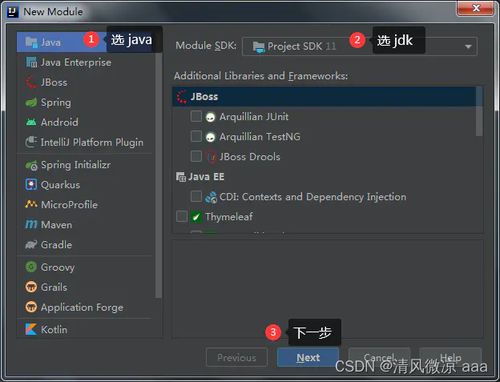Select the Java module type icon
The width and height of the screenshot is (500, 382).
point(31,42)
